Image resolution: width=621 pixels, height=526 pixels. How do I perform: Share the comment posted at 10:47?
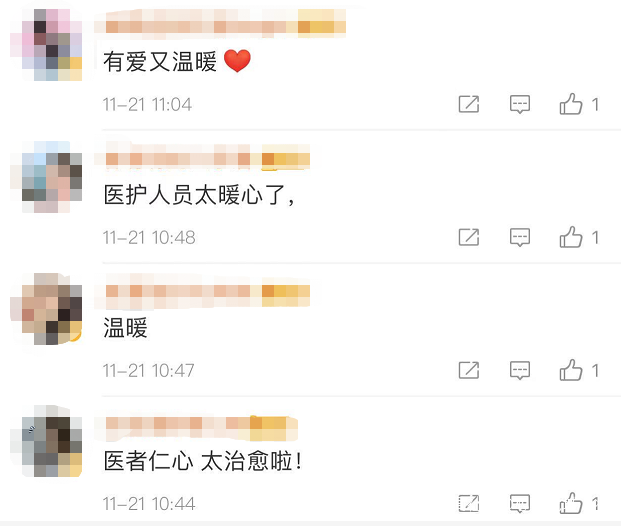(x=469, y=370)
